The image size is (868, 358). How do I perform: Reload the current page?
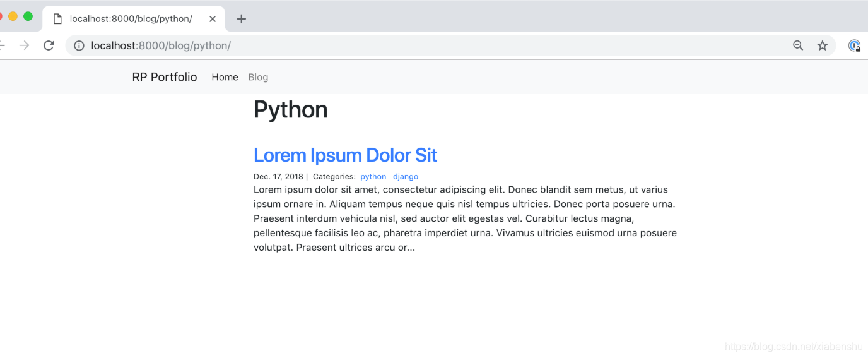point(49,45)
